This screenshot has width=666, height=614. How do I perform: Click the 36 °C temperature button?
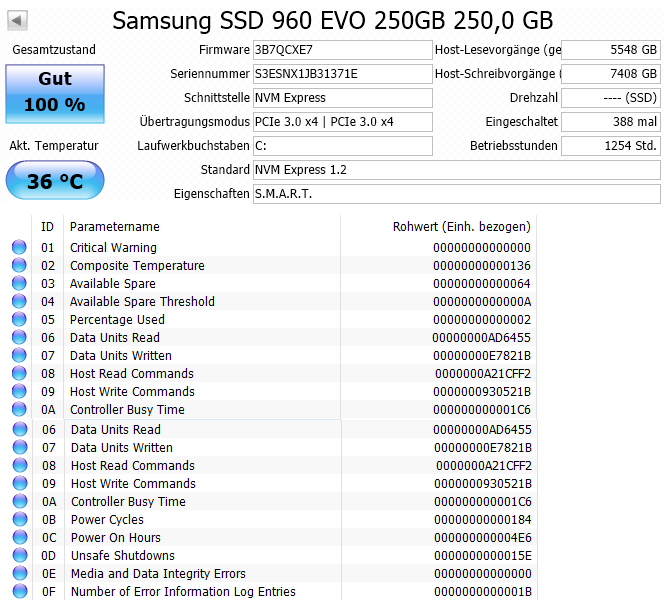click(x=55, y=180)
